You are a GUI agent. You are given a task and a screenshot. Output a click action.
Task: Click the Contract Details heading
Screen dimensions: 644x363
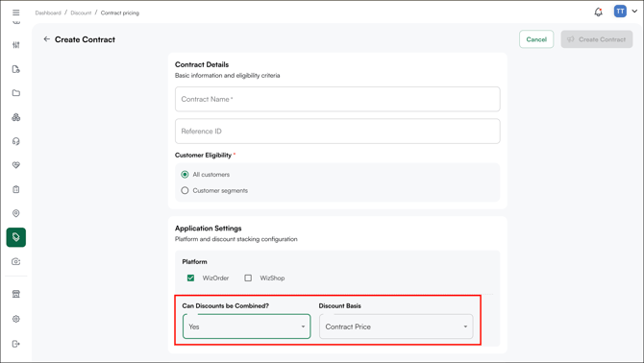click(202, 64)
